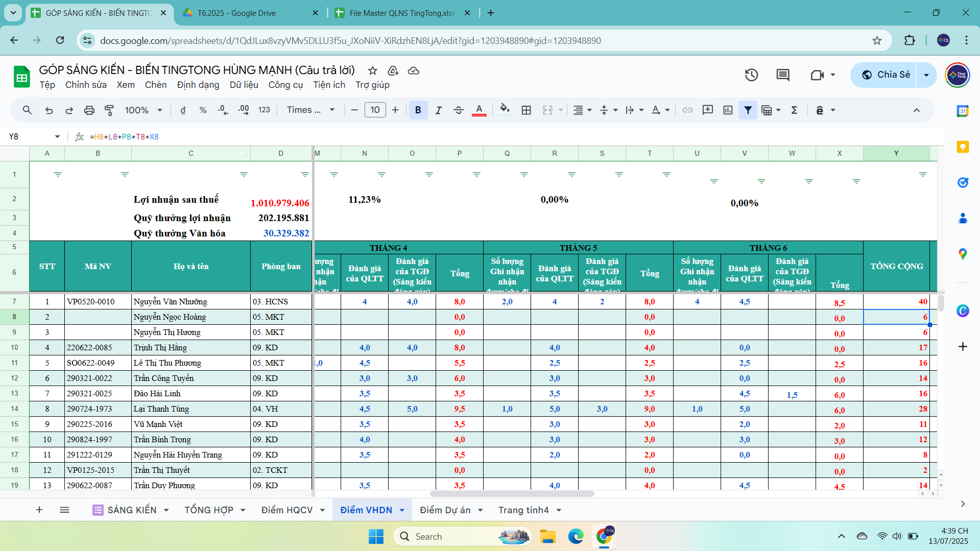Viewport: 980px width, 551px height.
Task: Open filter dropdown in column D header
Action: tap(305, 175)
